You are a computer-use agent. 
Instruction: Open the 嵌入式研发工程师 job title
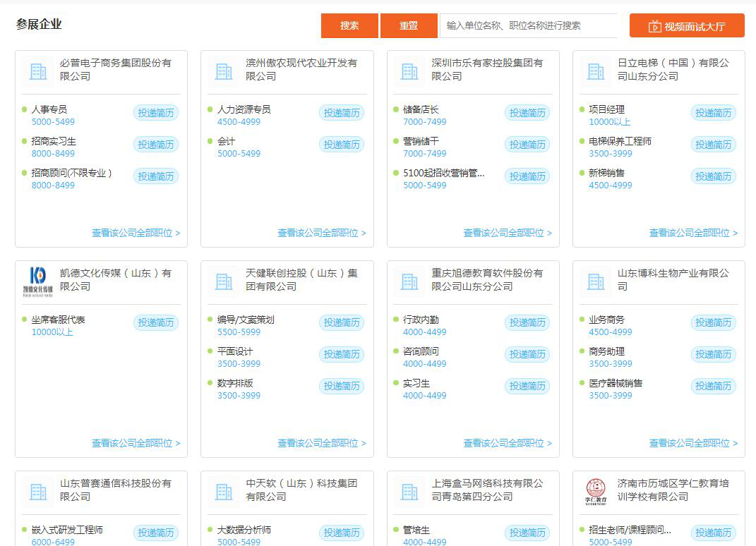pos(67,530)
